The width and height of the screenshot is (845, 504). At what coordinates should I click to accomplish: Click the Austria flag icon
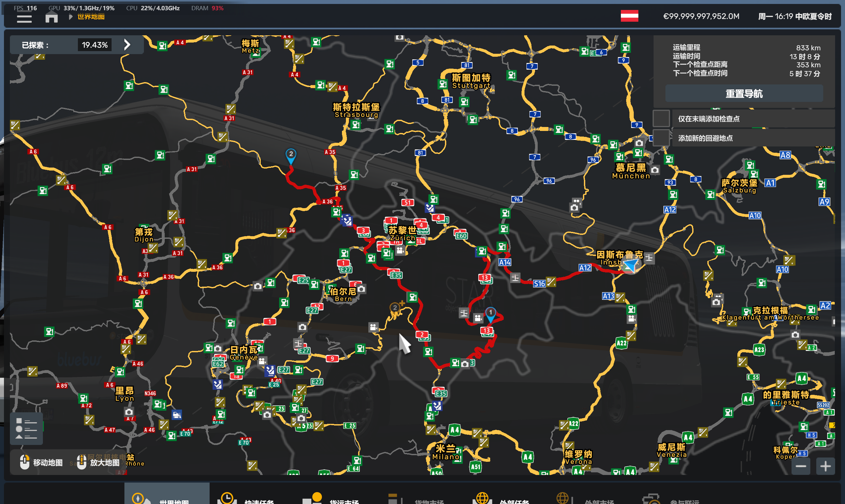coord(629,16)
